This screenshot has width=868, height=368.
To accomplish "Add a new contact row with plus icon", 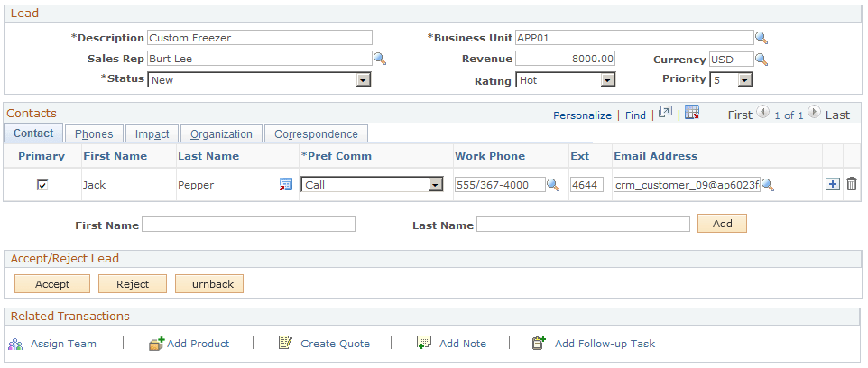I will point(832,184).
